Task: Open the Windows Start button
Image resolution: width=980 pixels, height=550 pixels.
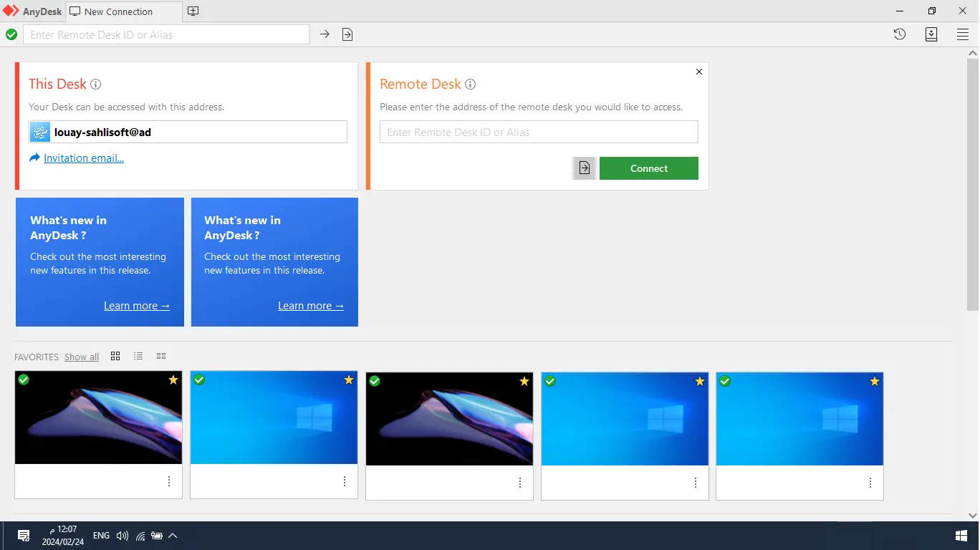Action: click(961, 536)
